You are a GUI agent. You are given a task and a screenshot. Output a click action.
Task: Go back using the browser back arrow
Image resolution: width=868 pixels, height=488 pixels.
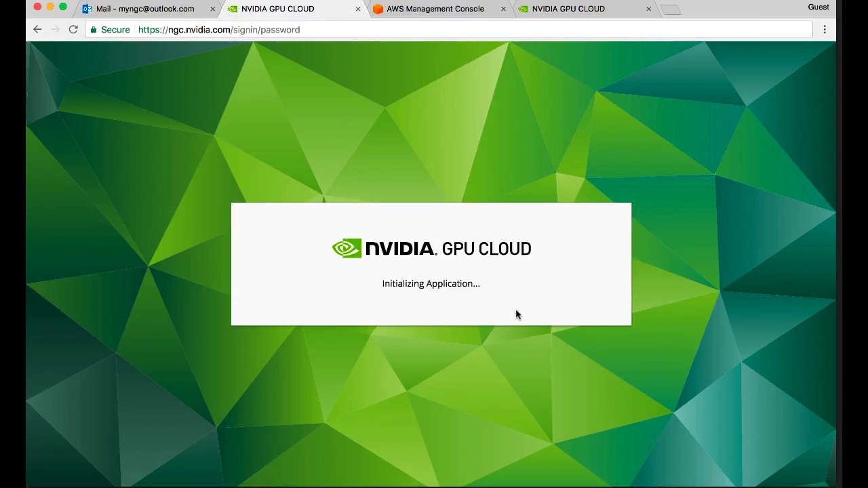click(37, 30)
